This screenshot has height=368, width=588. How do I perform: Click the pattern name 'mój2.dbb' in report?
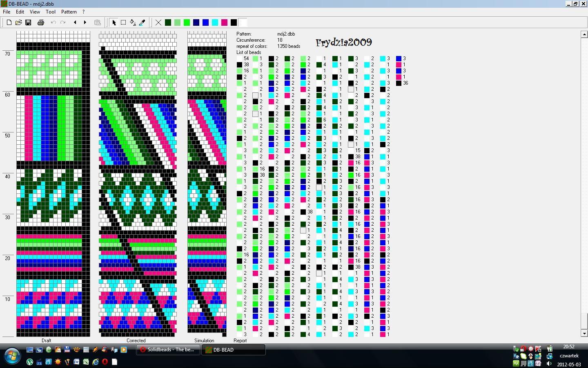(x=286, y=34)
